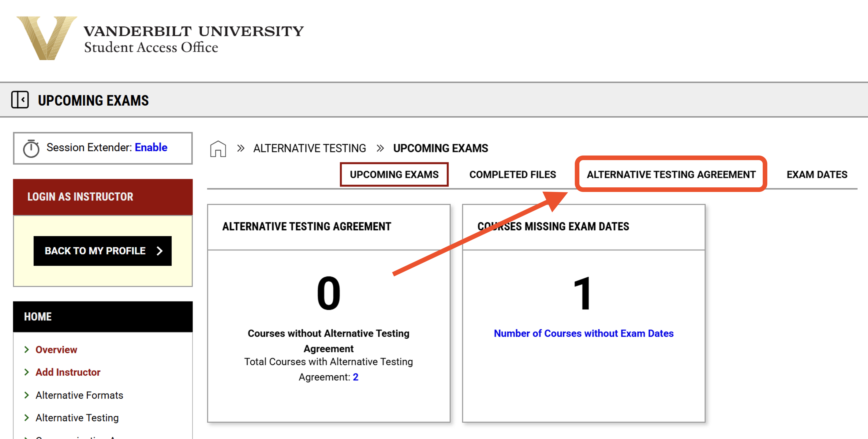
Task: Switch to the Completed Files tab
Action: pyautogui.click(x=512, y=174)
